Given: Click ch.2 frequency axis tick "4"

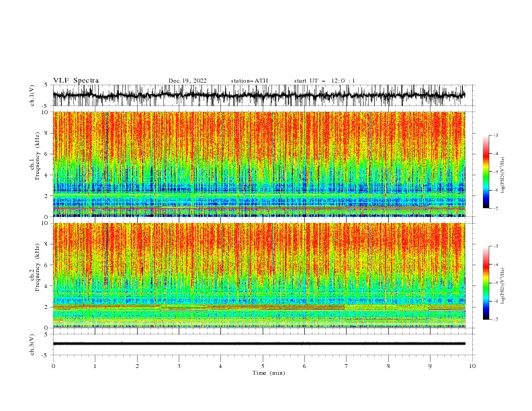Looking at the screenshot, I should [x=46, y=286].
